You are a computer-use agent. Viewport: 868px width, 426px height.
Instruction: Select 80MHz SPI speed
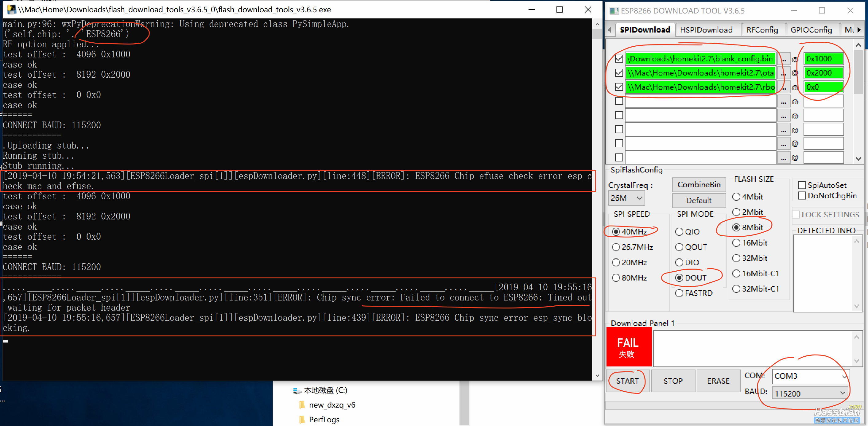[630, 278]
